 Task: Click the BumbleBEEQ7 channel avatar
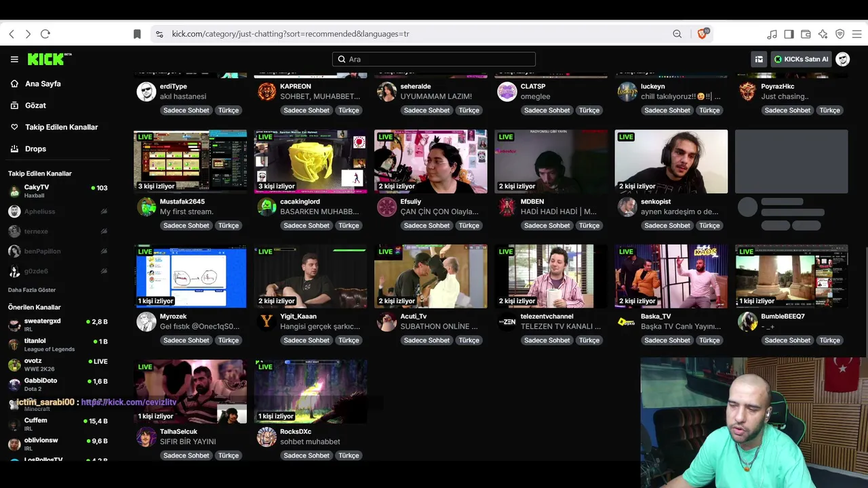pyautogui.click(x=747, y=321)
